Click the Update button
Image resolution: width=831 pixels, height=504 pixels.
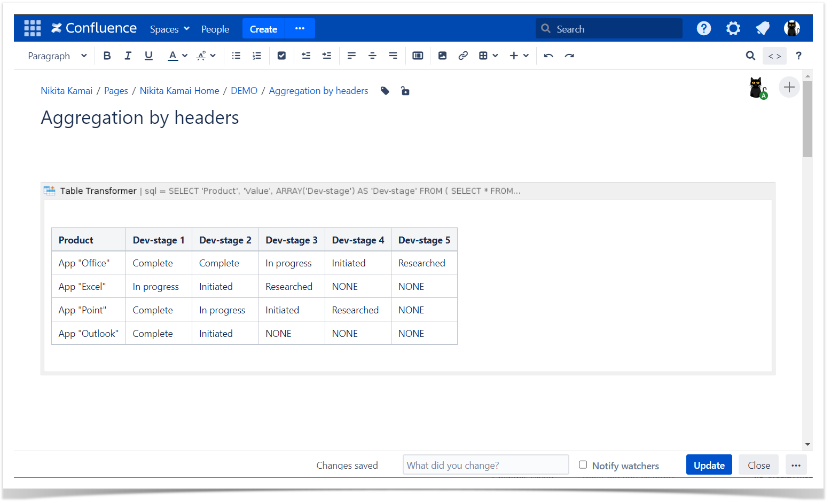(709, 465)
